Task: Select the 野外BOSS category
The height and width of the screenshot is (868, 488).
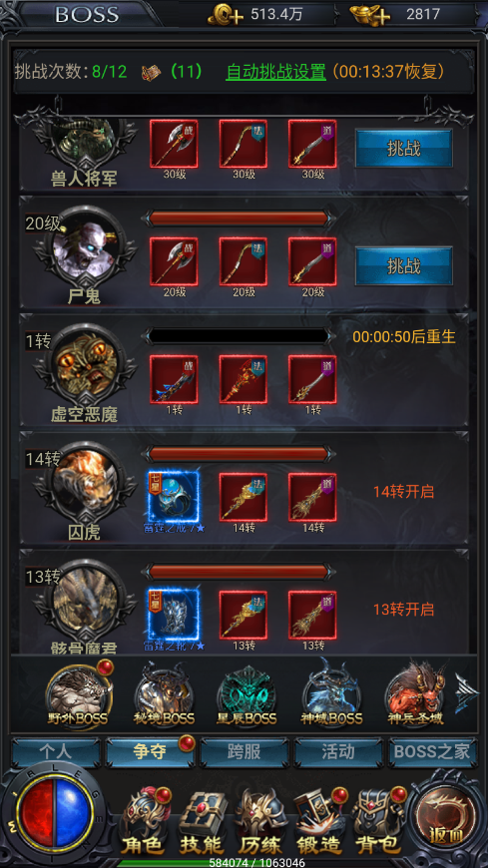Action: click(x=78, y=694)
